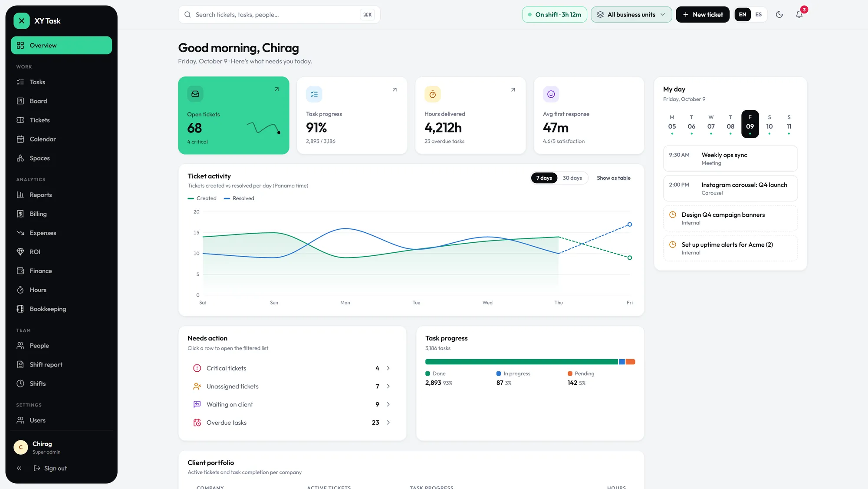Open Reports under Analytics
Viewport: 868px width, 489px height.
(61, 195)
